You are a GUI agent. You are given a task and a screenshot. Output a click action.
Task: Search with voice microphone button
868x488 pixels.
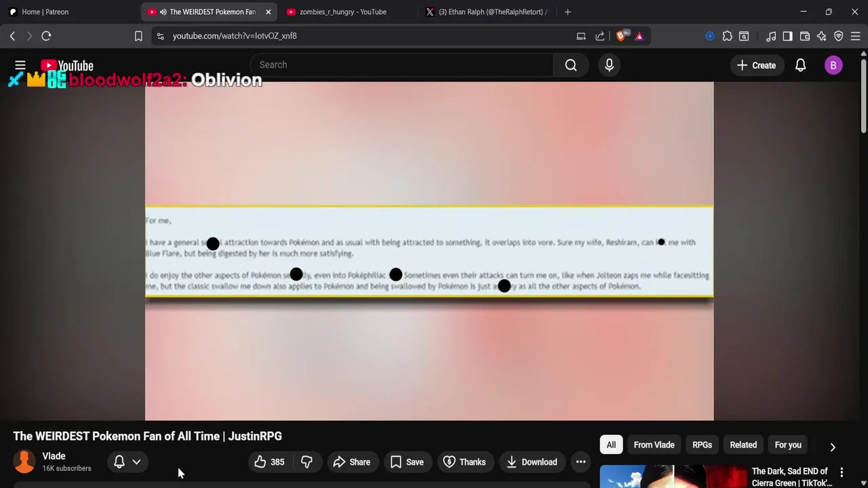pos(609,65)
